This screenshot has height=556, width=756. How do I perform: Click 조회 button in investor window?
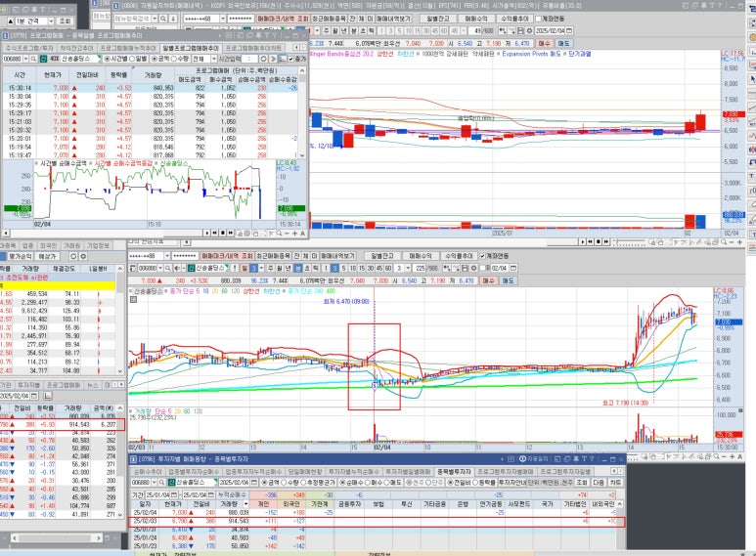click(x=582, y=483)
